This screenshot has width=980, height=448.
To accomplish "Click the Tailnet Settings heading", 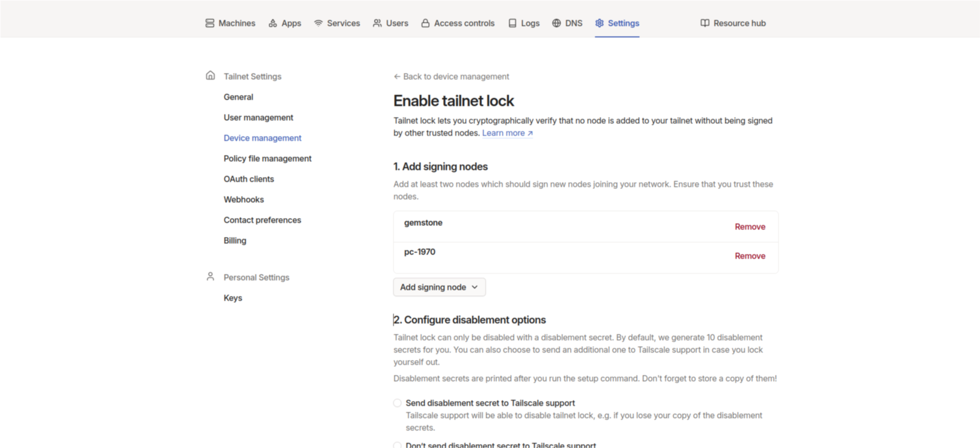I will (252, 76).
